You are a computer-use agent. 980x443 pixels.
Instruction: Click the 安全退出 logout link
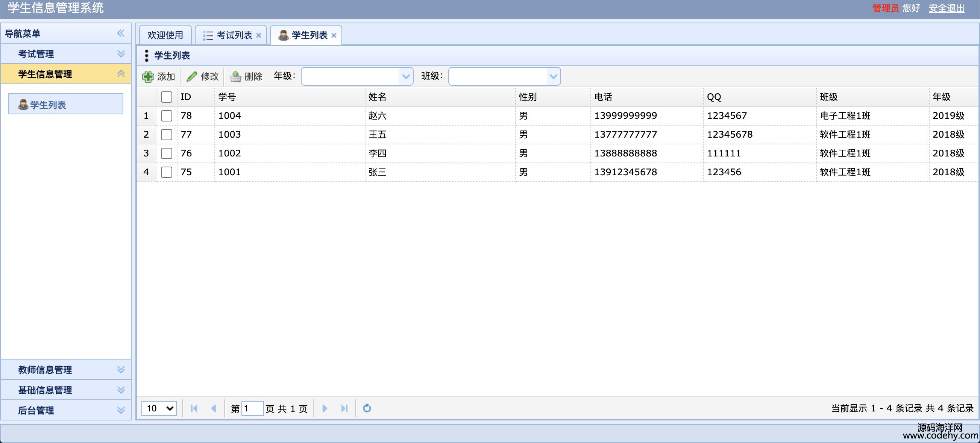point(946,8)
